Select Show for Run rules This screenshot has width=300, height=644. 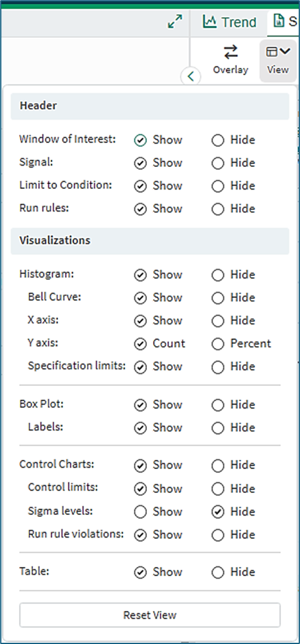tap(141, 209)
